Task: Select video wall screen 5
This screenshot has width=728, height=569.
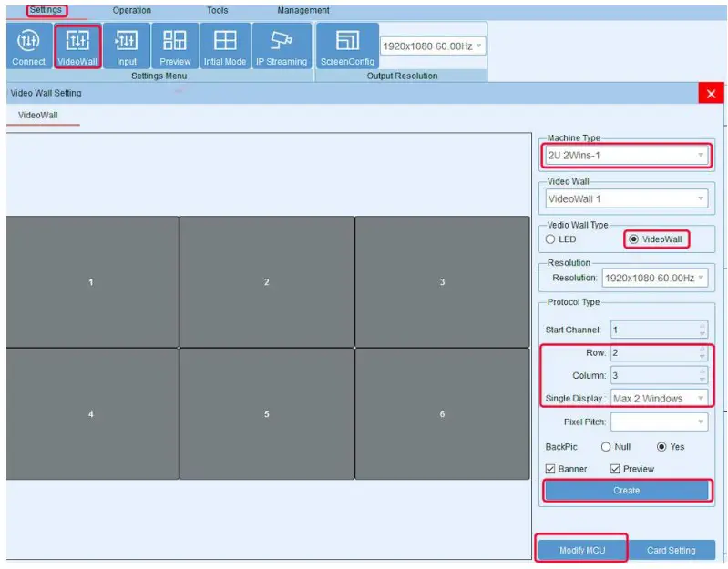Action: (267, 413)
